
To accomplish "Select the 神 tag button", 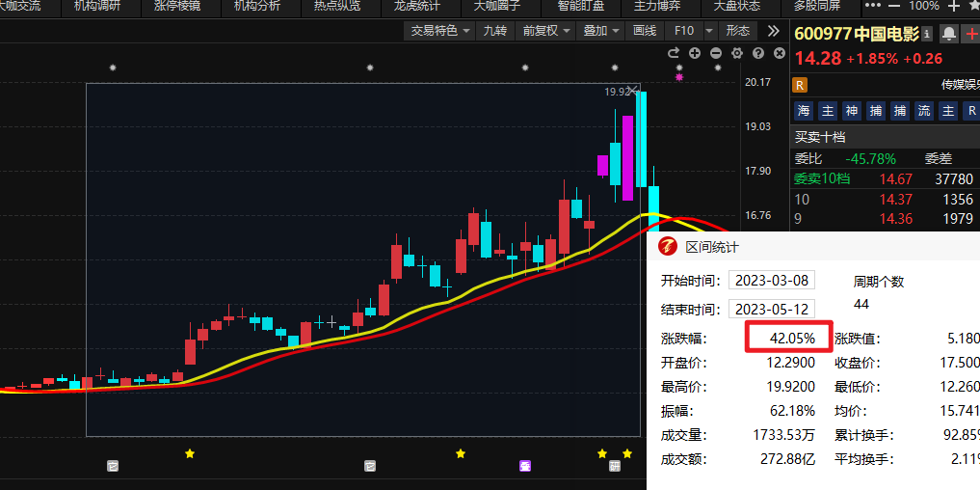I will [x=852, y=111].
